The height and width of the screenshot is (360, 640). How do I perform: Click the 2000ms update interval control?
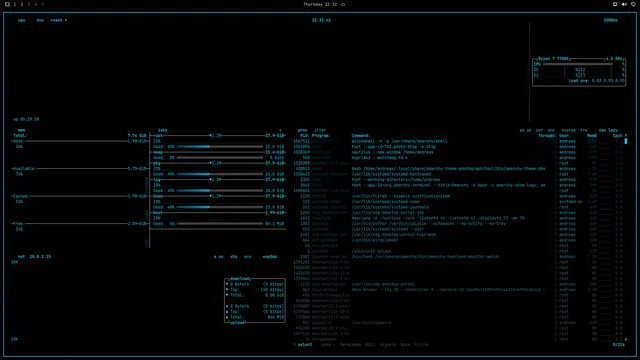[611, 20]
